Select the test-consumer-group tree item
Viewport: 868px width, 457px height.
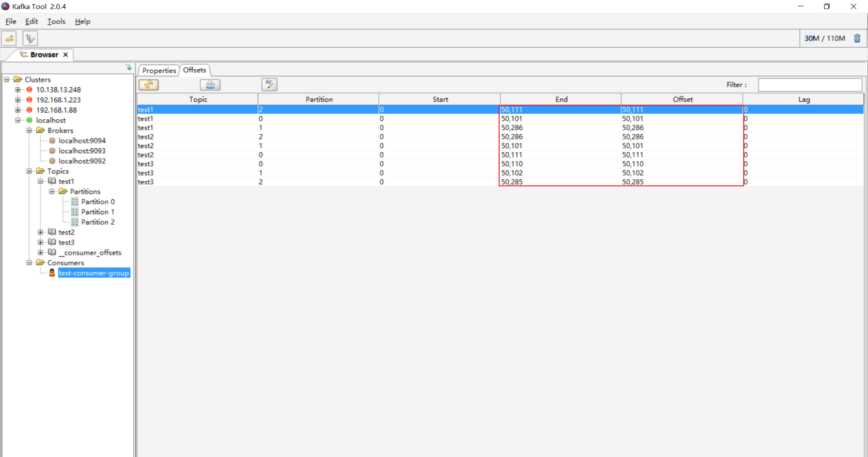94,273
